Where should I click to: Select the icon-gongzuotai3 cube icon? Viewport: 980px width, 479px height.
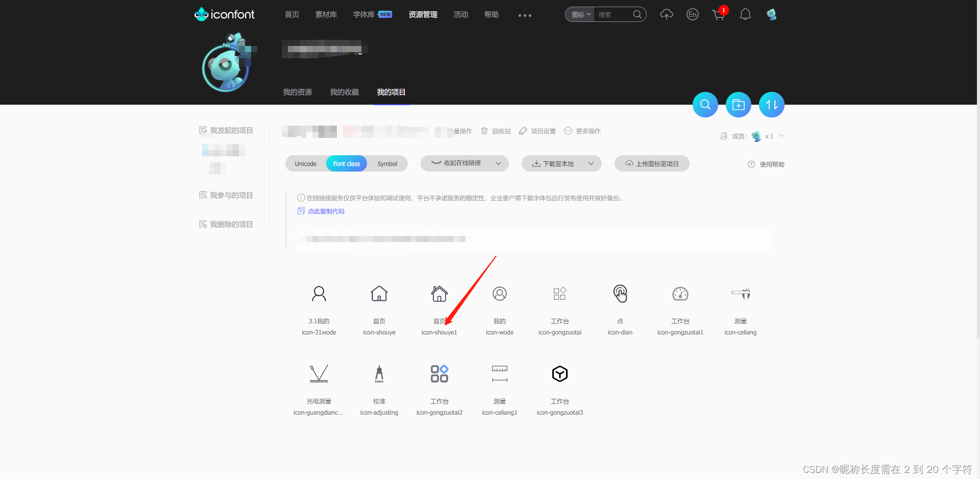pyautogui.click(x=560, y=374)
